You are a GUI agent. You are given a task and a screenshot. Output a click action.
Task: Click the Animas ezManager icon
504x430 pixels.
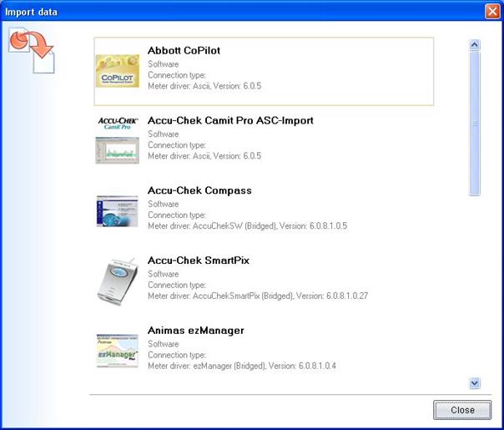[x=117, y=352]
